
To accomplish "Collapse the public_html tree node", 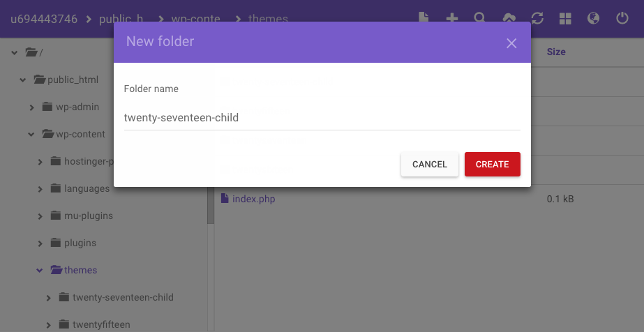I will (23, 80).
